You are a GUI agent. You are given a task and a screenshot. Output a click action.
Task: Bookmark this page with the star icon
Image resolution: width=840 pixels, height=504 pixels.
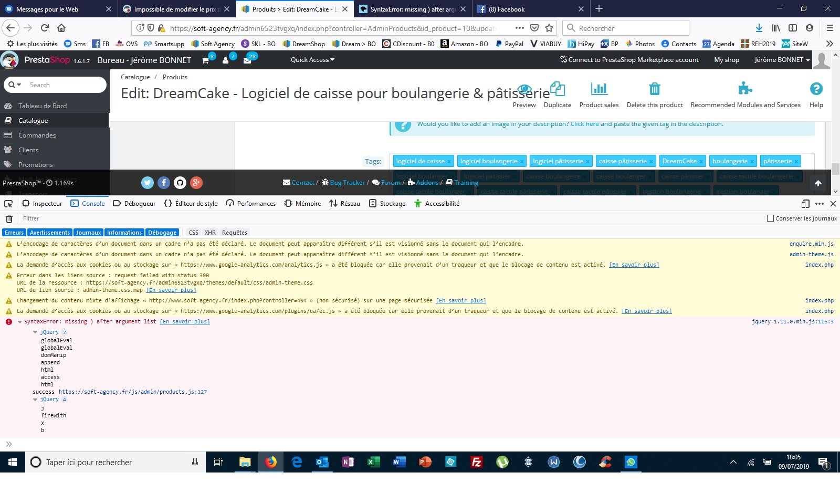pyautogui.click(x=549, y=28)
